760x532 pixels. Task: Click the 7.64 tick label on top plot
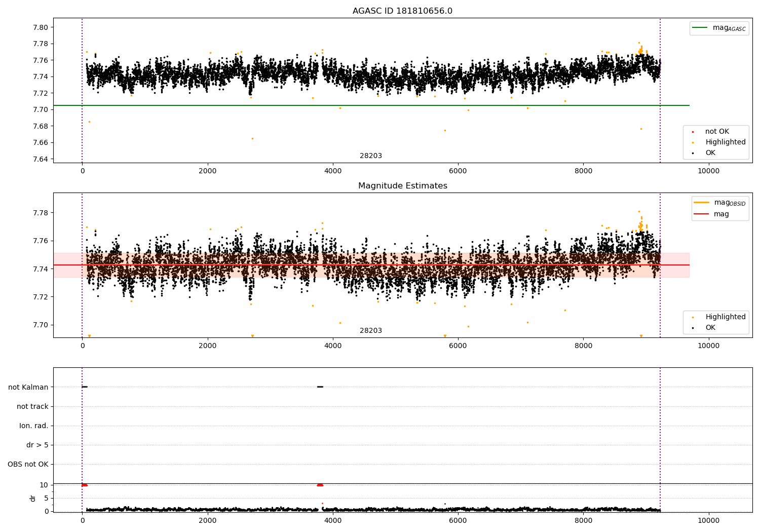(40, 159)
